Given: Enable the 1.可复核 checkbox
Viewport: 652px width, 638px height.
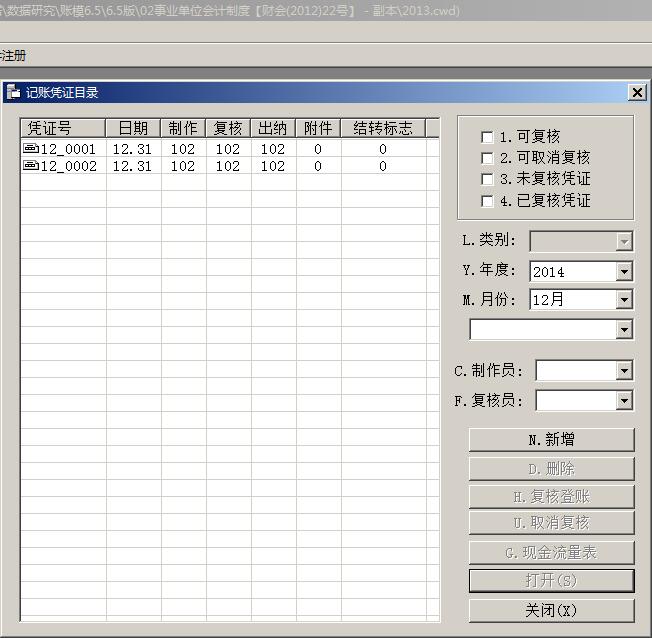Looking at the screenshot, I should click(x=487, y=137).
